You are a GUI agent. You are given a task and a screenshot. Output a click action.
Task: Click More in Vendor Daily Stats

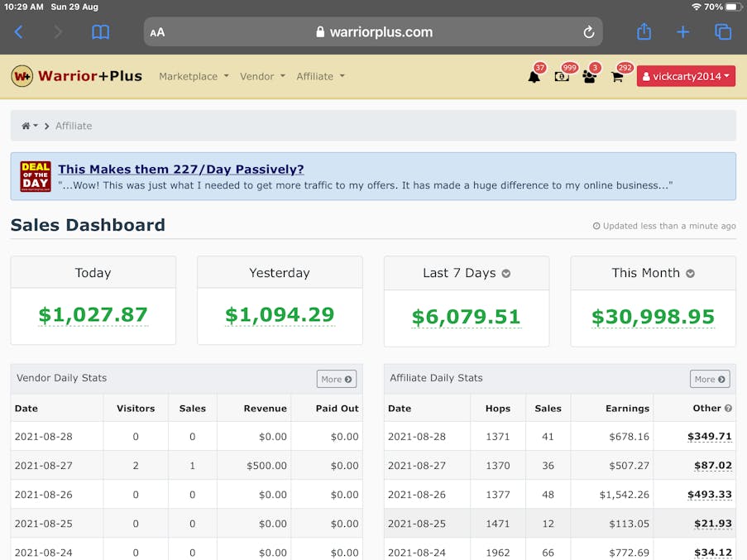[337, 379]
